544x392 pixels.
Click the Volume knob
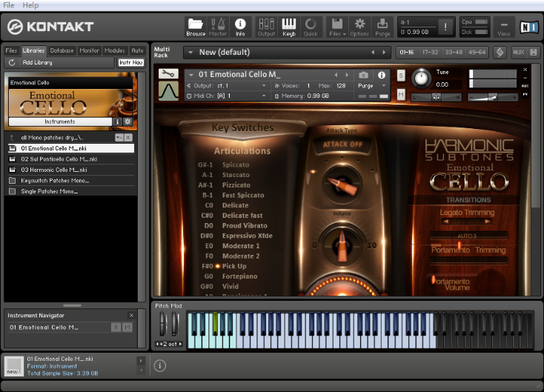tap(342, 245)
